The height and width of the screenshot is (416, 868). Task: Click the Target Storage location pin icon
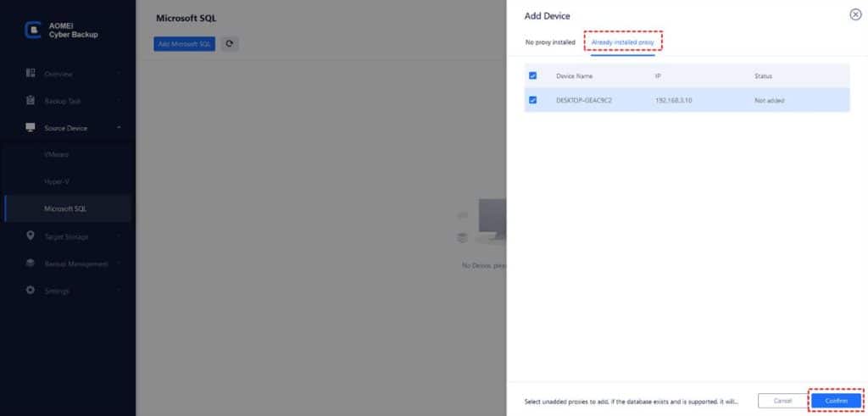(x=31, y=236)
